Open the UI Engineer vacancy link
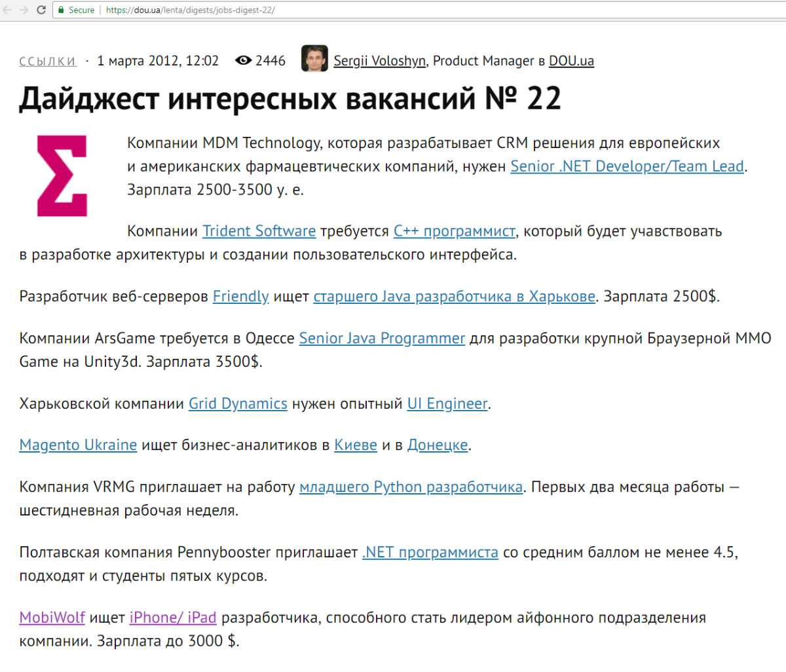This screenshot has height=672, width=786. [447, 403]
